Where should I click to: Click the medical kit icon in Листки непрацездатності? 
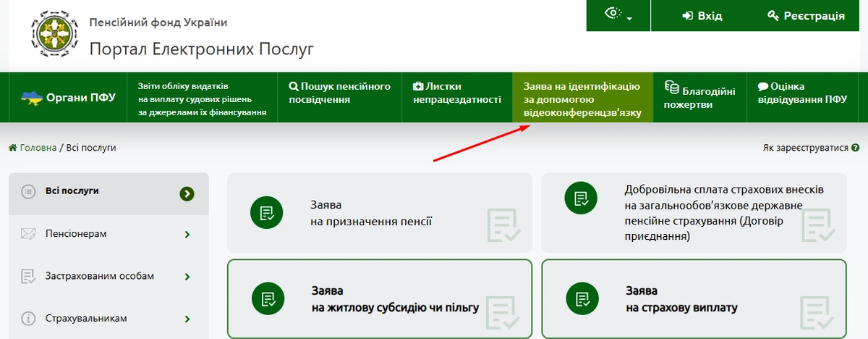point(418,86)
